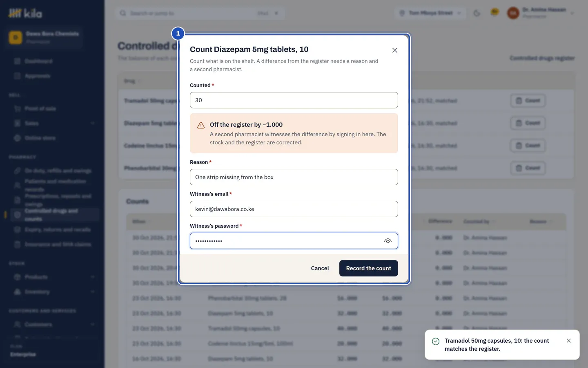Select the Witness's email field
The image size is (588, 368).
point(294,209)
